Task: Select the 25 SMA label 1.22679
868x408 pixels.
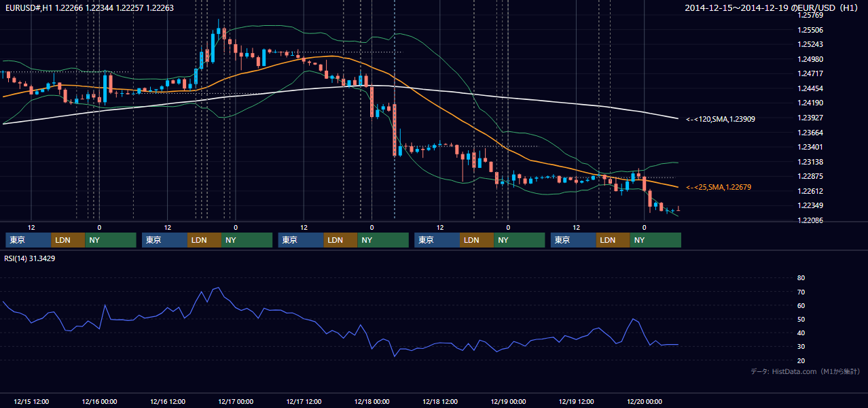Action: click(719, 187)
